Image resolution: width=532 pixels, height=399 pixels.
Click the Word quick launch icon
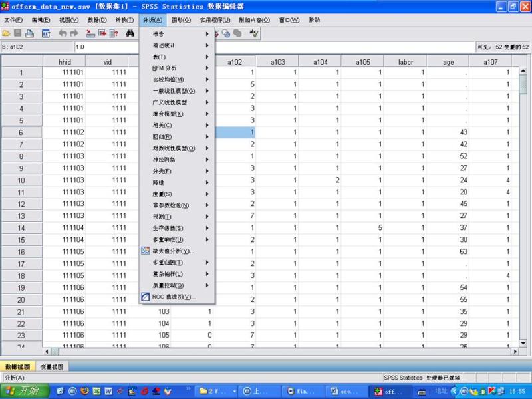tap(108, 391)
